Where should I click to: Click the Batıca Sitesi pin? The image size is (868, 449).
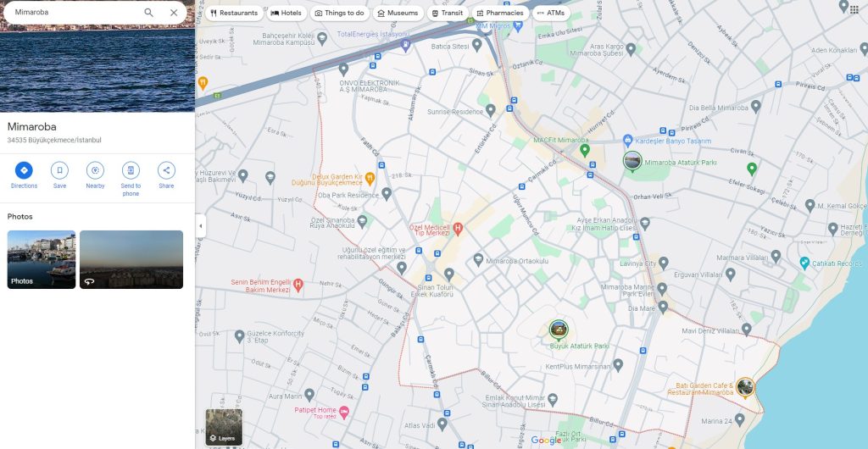pyautogui.click(x=476, y=46)
